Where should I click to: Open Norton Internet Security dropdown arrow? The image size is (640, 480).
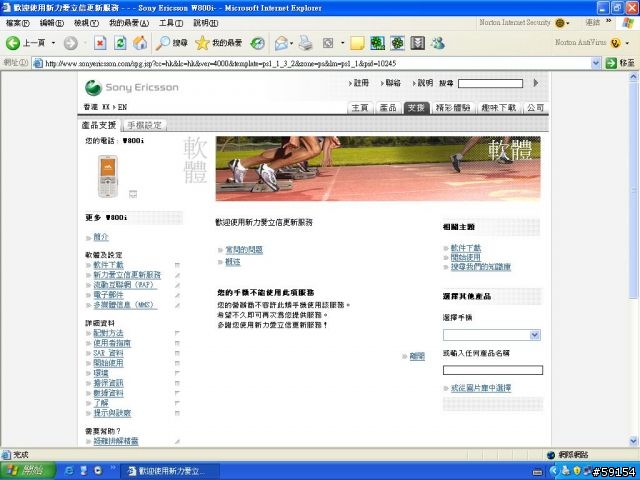[568, 23]
